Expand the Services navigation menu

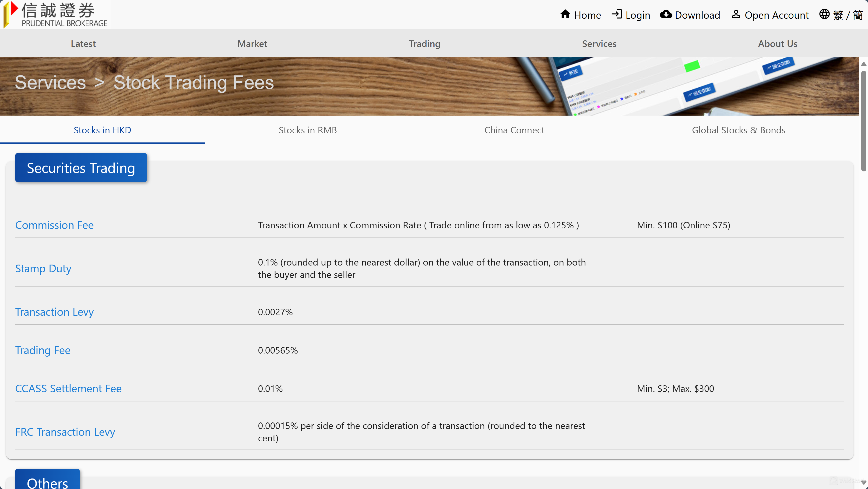tap(599, 44)
